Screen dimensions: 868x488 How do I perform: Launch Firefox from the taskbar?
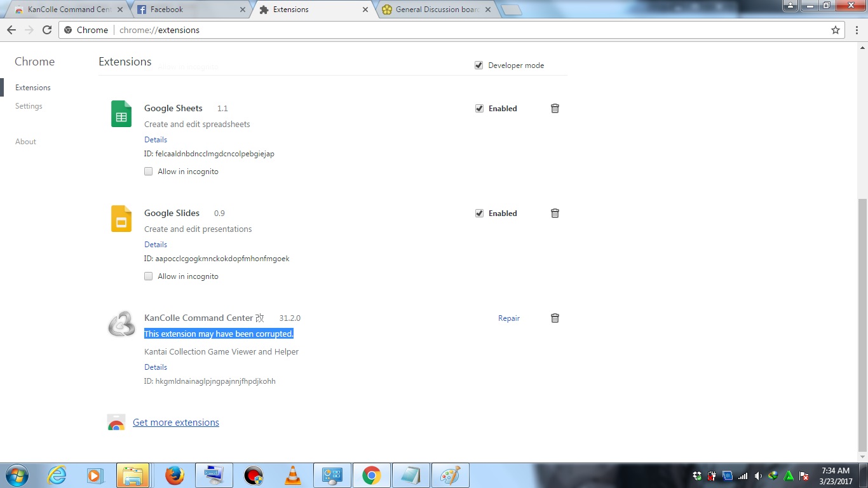tap(174, 475)
